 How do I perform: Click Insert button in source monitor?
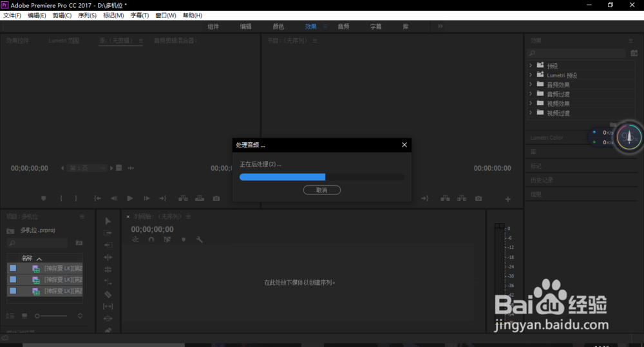(183, 198)
